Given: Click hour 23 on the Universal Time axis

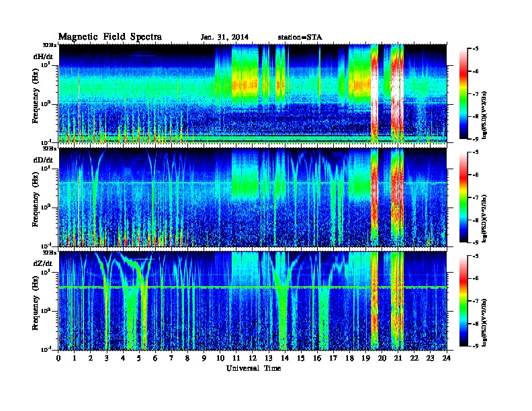Looking at the screenshot, I should (x=430, y=358).
